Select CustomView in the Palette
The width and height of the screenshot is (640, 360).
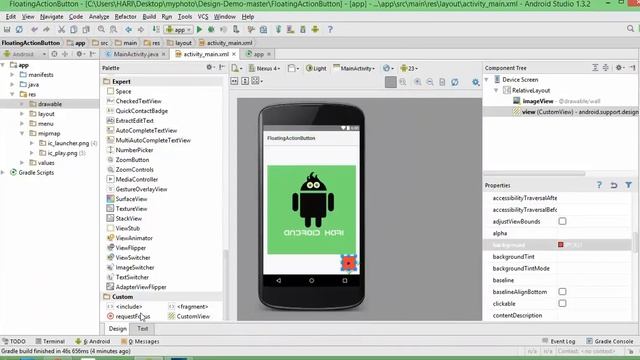click(189, 316)
